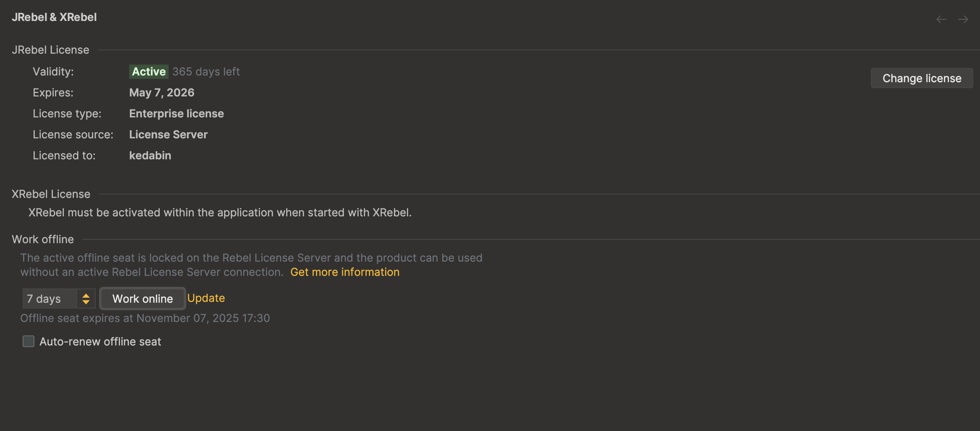Open the Get more information link
The image size is (980, 431).
(x=345, y=272)
